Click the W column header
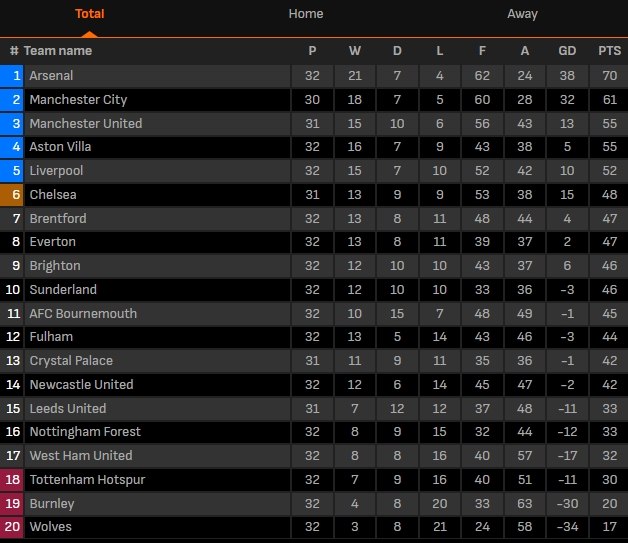628x543 pixels. tap(355, 51)
